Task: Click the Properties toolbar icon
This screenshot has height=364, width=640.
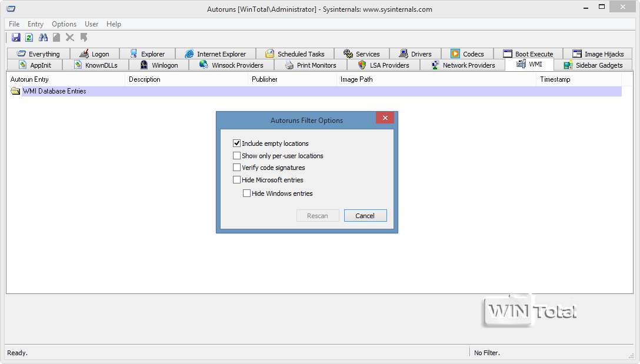Action: (x=56, y=38)
